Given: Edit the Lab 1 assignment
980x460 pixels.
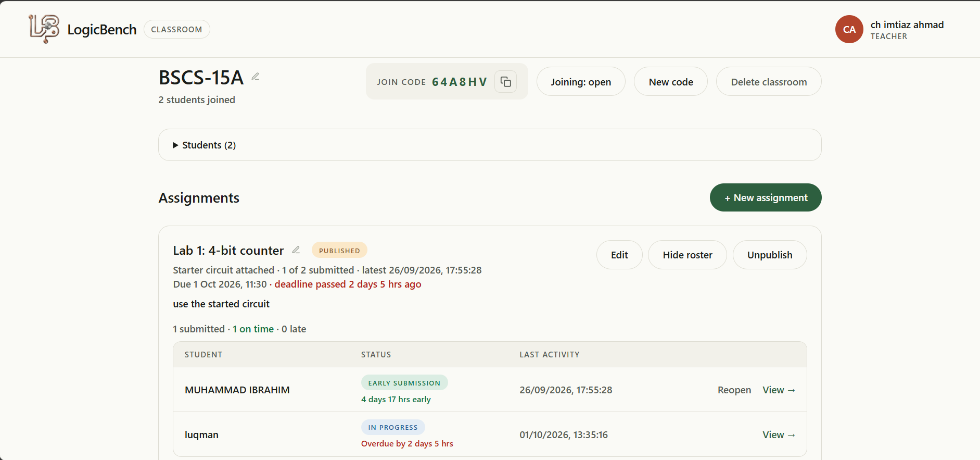Looking at the screenshot, I should [619, 255].
